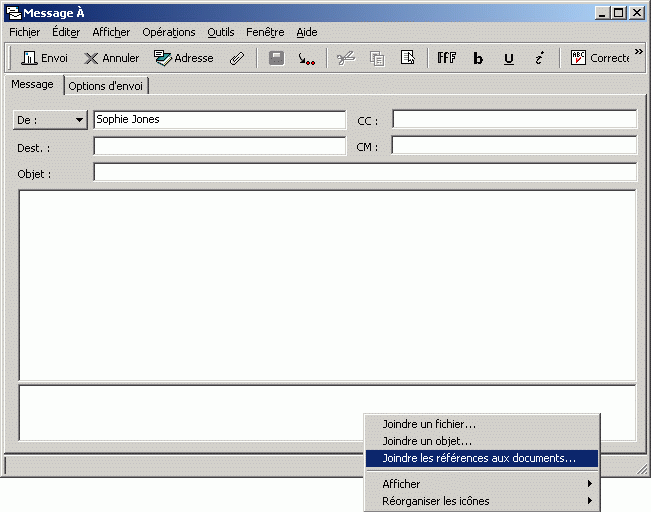Viewport: 651px width, 512px height.
Task: Click the paste clipboard icon
Action: pos(408,58)
